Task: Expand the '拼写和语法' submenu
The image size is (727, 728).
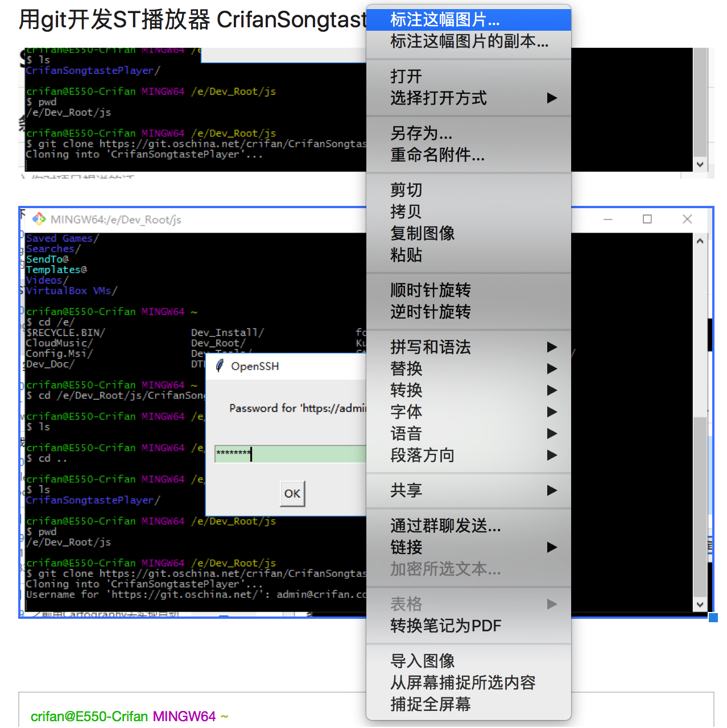Action: coord(469,347)
